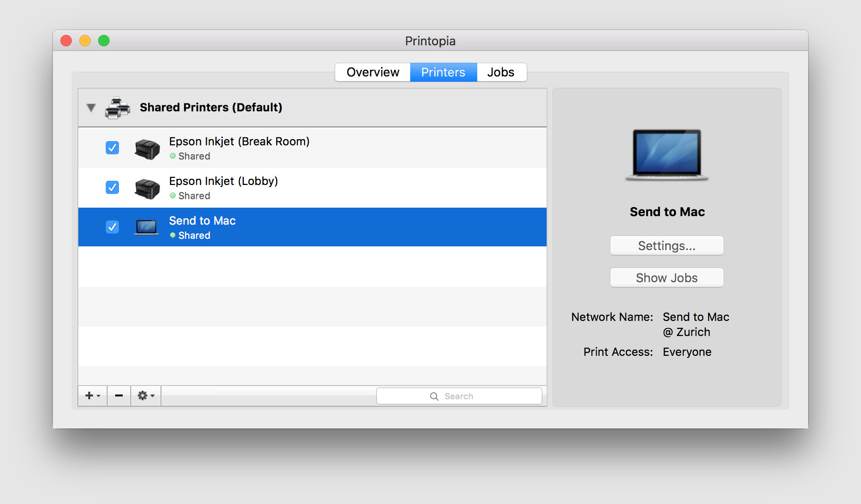Image resolution: width=861 pixels, height=504 pixels.
Task: Click the Epson Inkjet (Lobby) printer icon
Action: [x=147, y=188]
